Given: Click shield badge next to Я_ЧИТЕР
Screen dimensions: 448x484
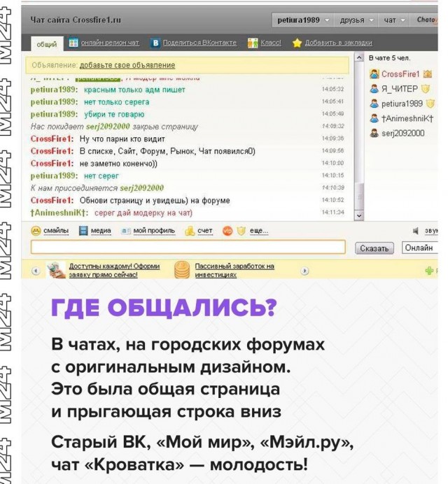Looking at the screenshot, I should click(x=426, y=89).
